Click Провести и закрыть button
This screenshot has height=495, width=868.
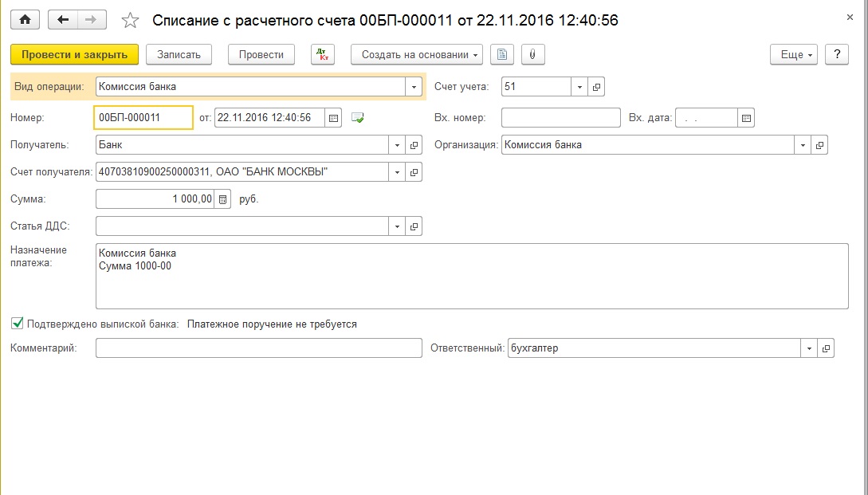[75, 54]
